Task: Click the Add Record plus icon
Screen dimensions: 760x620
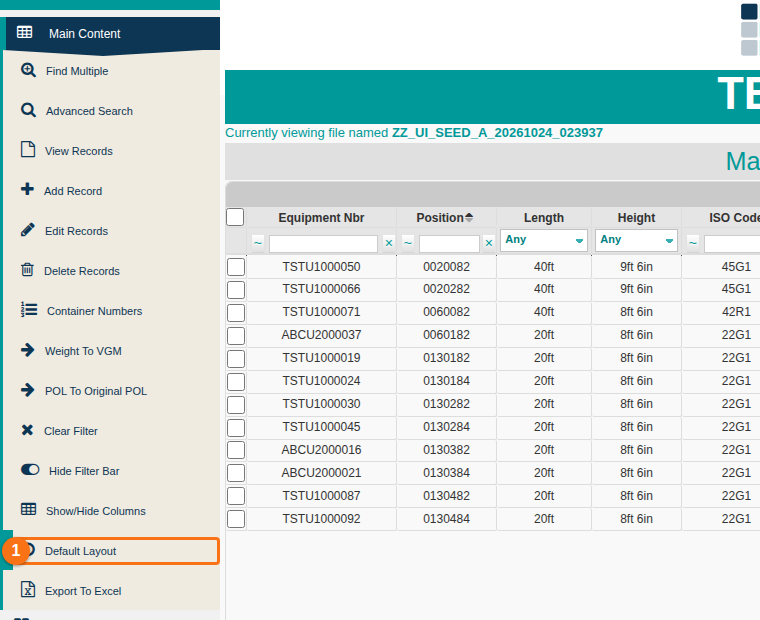Action: (x=28, y=189)
